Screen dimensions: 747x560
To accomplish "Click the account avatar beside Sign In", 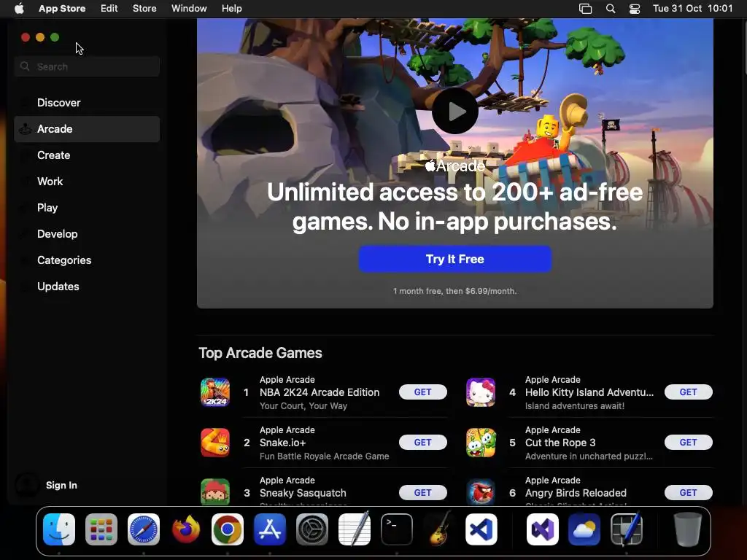I will pyautogui.click(x=27, y=485).
